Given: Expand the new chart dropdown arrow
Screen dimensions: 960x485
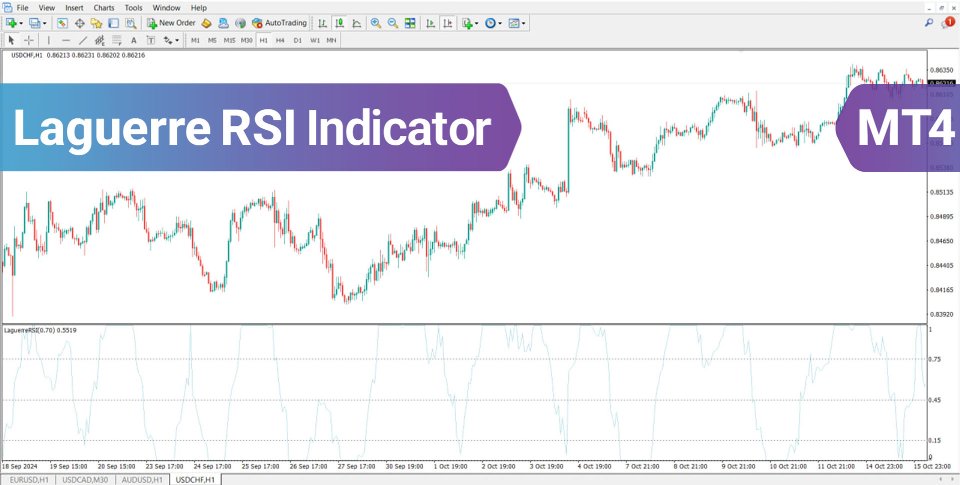Looking at the screenshot, I should [x=21, y=23].
